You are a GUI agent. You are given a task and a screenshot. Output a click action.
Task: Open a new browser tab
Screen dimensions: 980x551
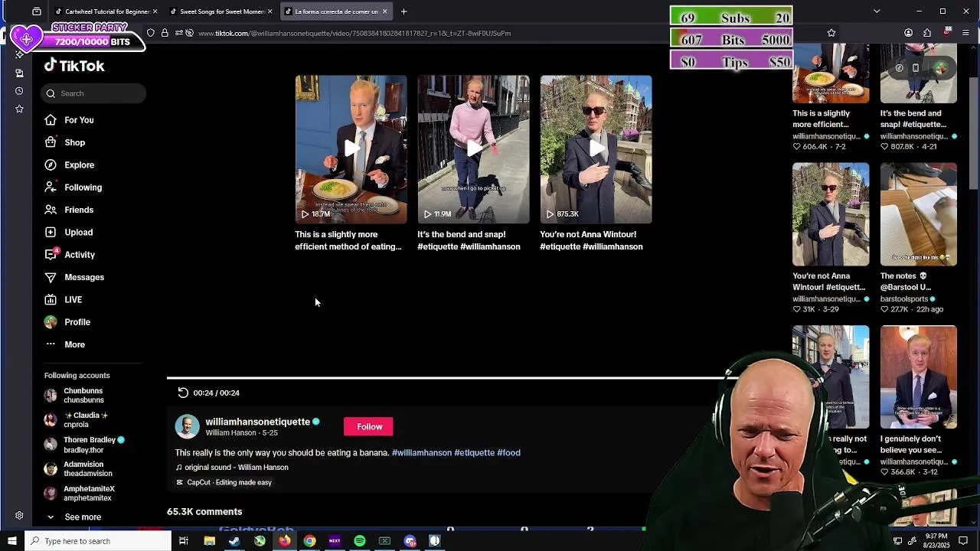coord(403,11)
